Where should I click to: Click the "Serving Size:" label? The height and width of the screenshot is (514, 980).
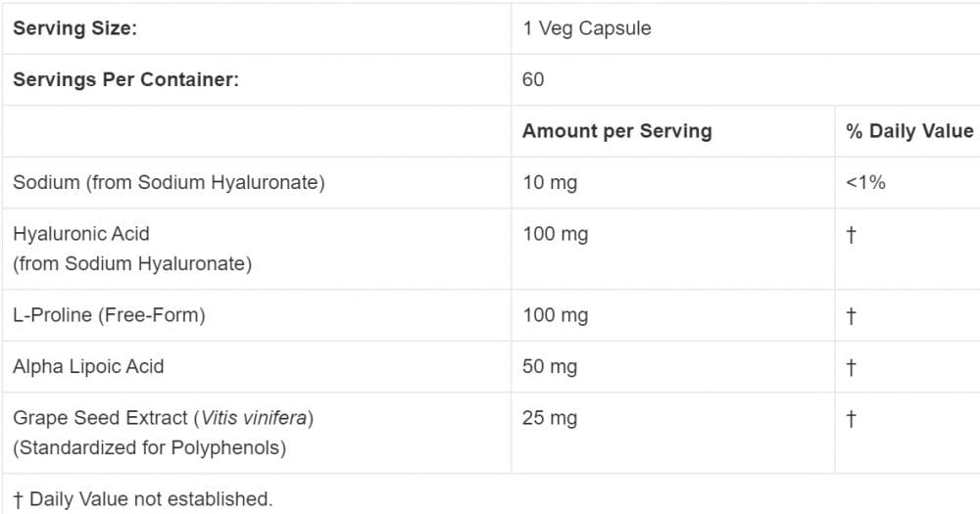(x=74, y=28)
